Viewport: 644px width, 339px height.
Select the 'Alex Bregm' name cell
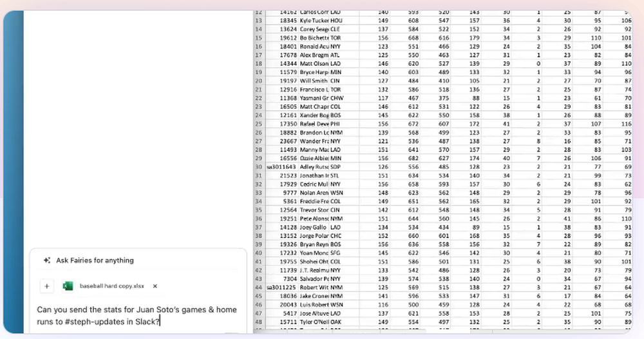click(314, 55)
